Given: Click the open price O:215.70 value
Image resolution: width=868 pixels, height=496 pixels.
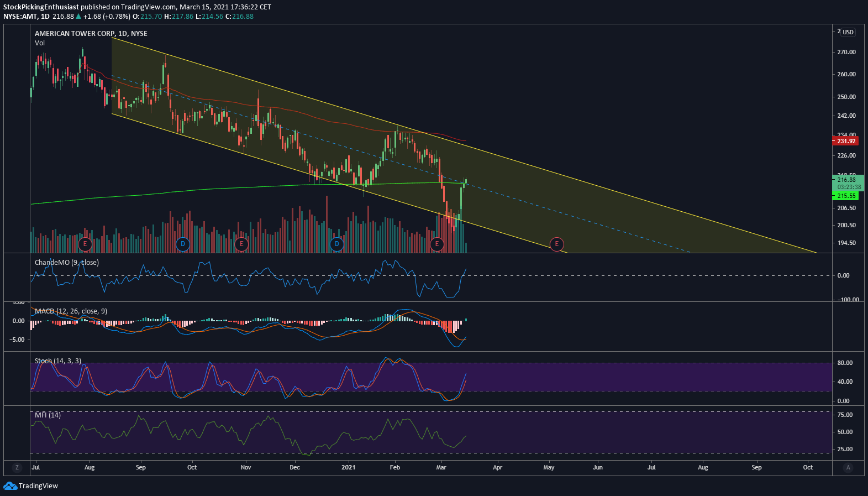Looking at the screenshot, I should click(x=148, y=17).
